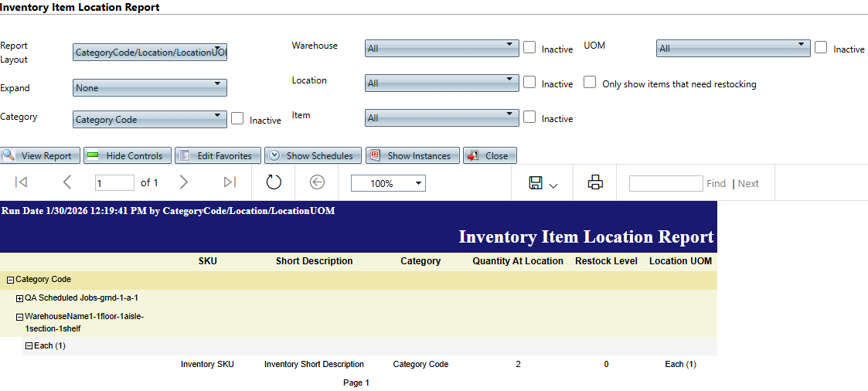This screenshot has height=391, width=868.
Task: Open the zoom level 100% dropdown
Action: click(388, 183)
